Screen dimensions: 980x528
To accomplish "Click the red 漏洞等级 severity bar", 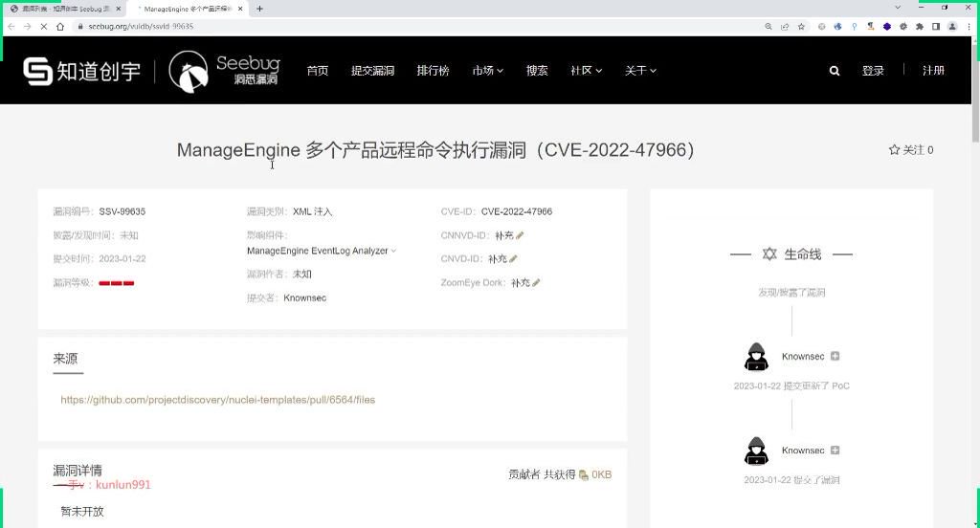I will (116, 283).
